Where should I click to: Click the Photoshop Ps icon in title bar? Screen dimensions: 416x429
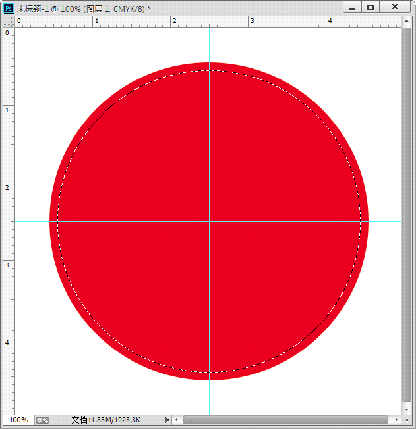point(8,8)
